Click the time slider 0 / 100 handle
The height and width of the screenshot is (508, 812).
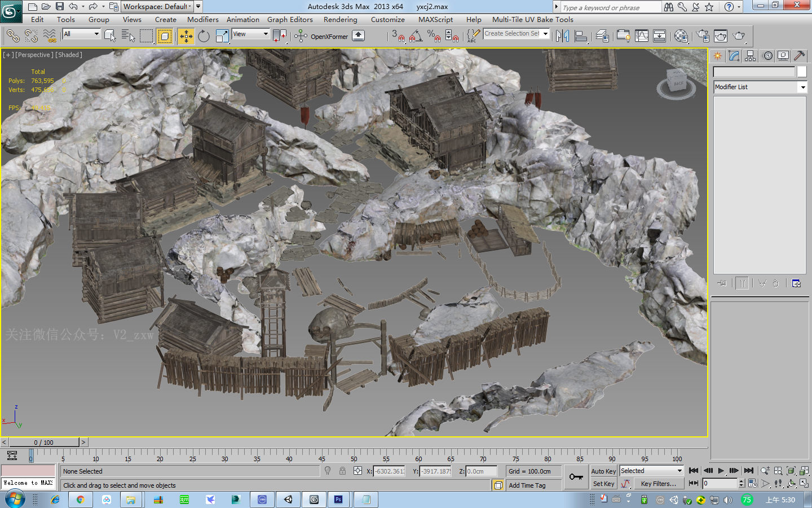44,443
